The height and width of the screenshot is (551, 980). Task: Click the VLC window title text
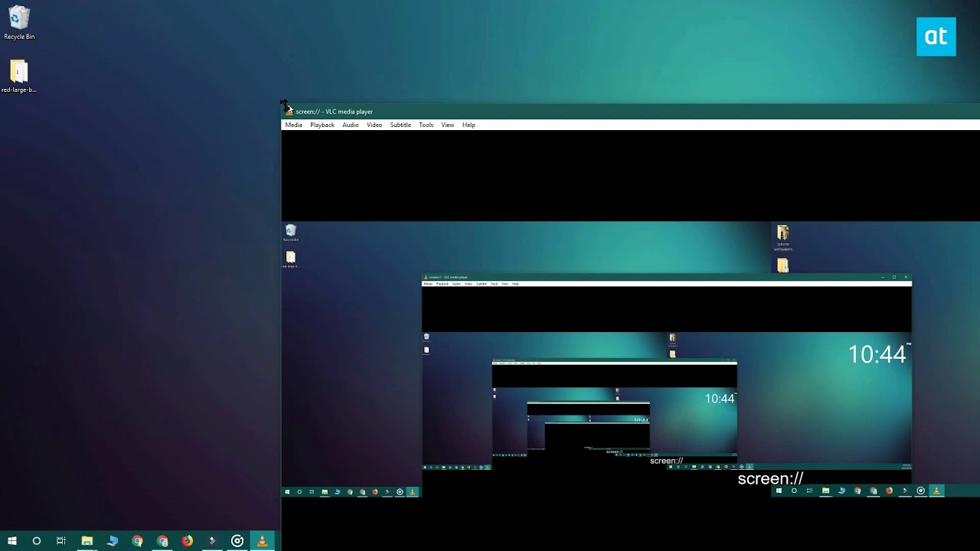coord(334,112)
